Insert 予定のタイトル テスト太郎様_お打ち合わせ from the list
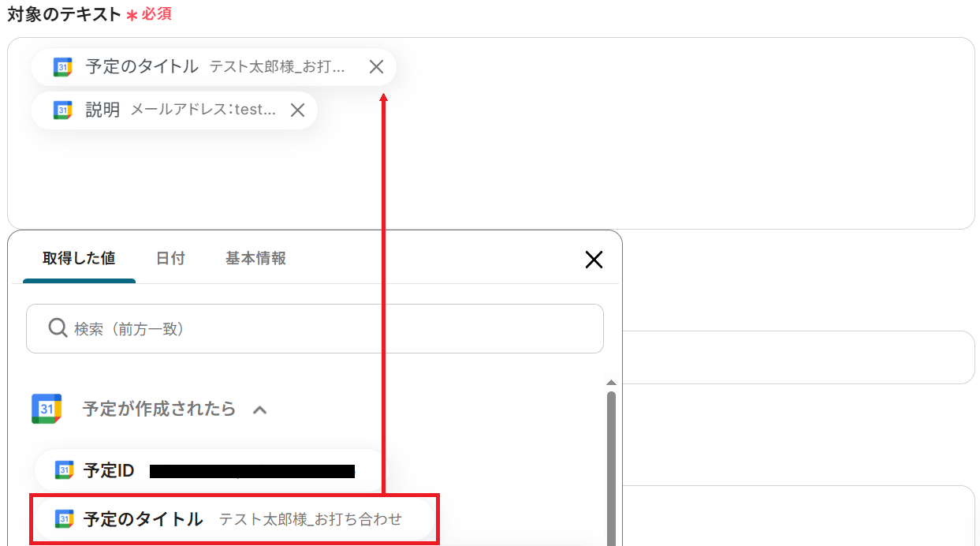Screen dimensions: 980x546 [x=235, y=519]
